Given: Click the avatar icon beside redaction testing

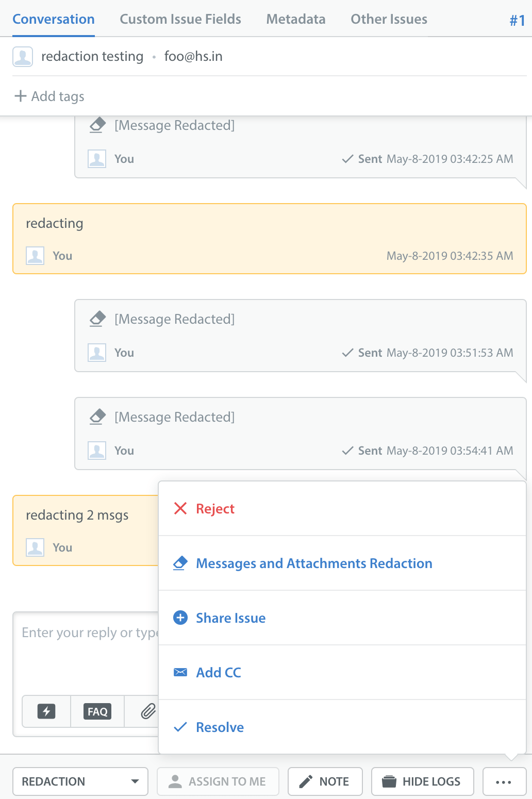Looking at the screenshot, I should [x=22, y=57].
